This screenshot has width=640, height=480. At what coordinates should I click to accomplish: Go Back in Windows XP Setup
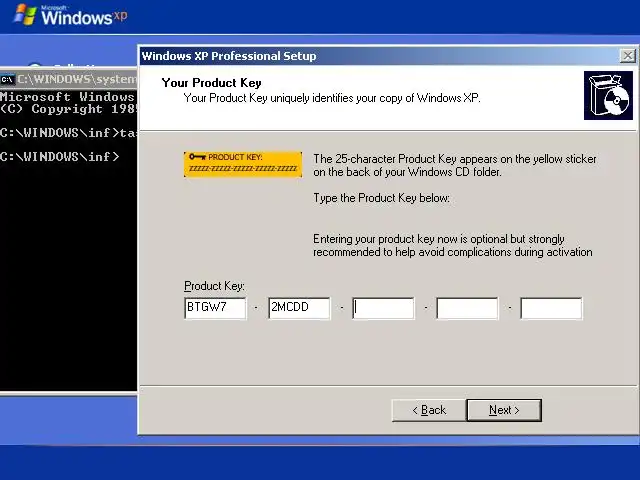point(429,410)
